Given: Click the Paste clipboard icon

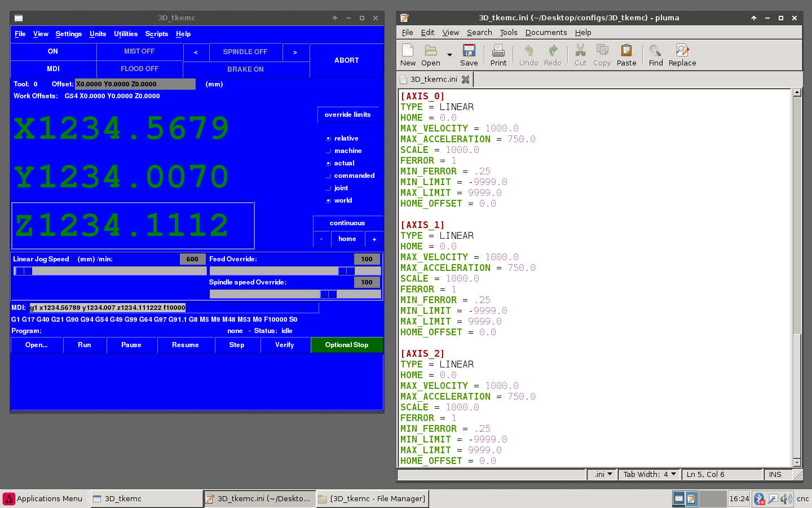Looking at the screenshot, I should 626,51.
